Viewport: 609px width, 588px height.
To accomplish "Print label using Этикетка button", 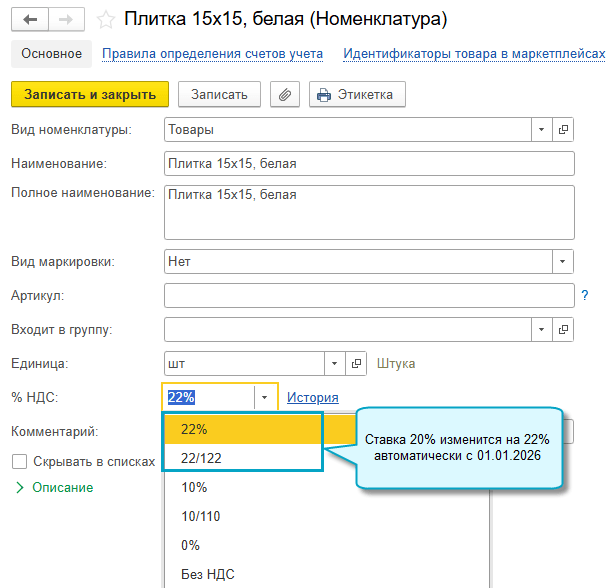I will (356, 95).
